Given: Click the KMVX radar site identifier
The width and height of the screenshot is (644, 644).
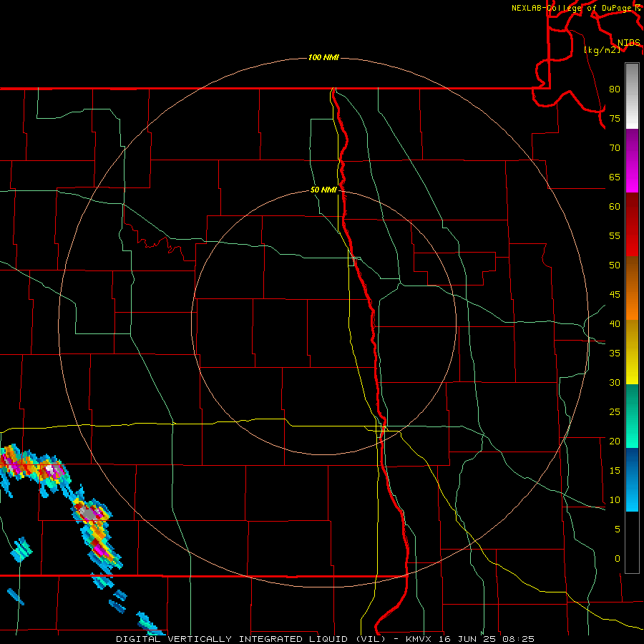Looking at the screenshot, I should coord(420,639).
